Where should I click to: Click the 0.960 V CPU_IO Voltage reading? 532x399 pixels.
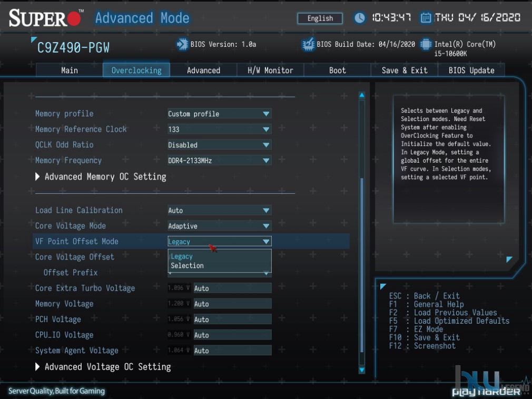[179, 335]
